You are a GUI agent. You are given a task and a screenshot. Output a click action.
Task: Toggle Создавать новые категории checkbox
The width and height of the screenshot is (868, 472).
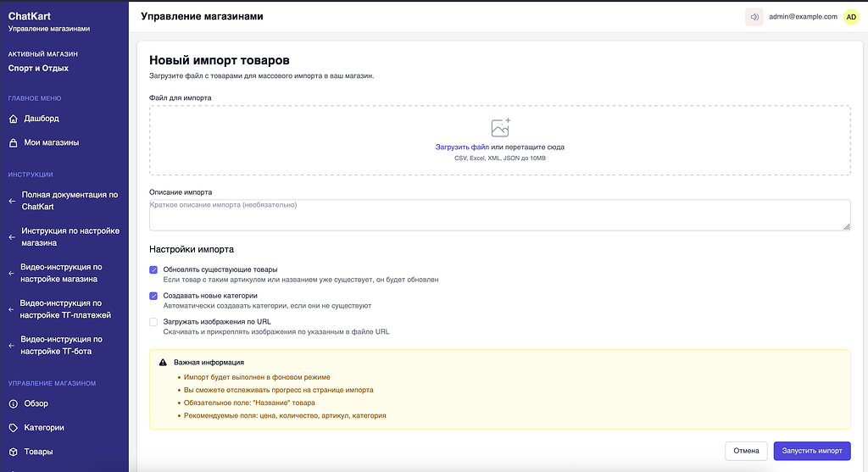[153, 296]
